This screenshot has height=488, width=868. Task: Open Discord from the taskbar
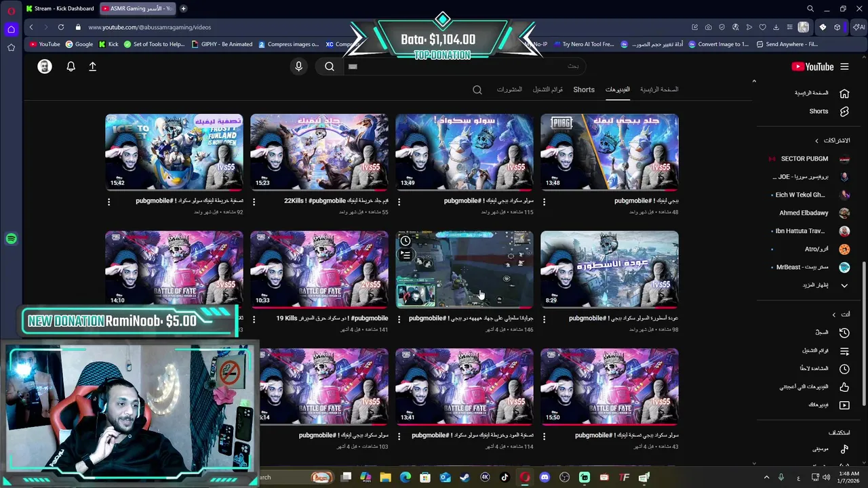pyautogui.click(x=545, y=477)
